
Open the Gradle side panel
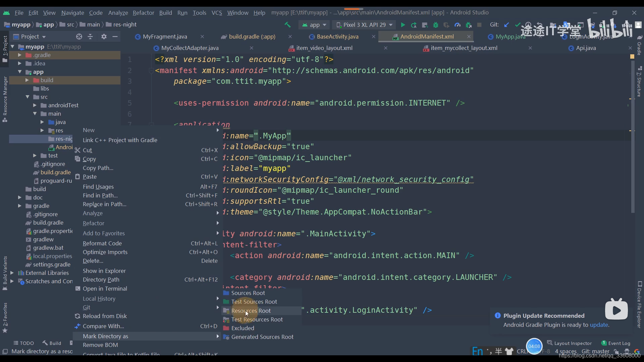(x=639, y=45)
